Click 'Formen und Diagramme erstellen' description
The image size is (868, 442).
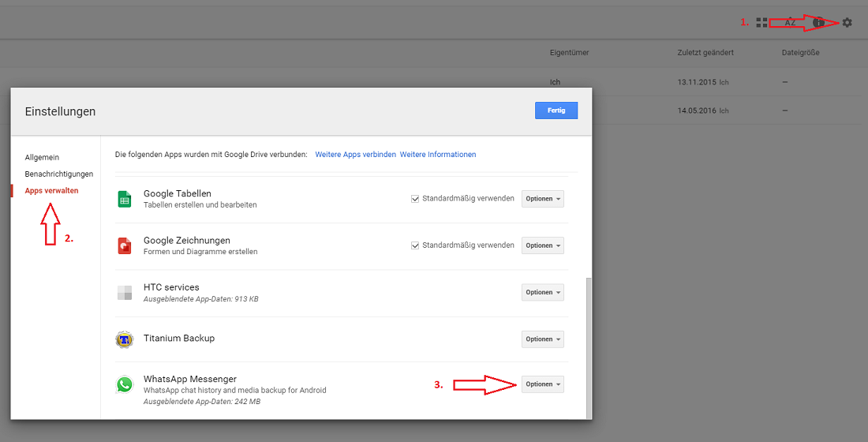click(x=200, y=252)
